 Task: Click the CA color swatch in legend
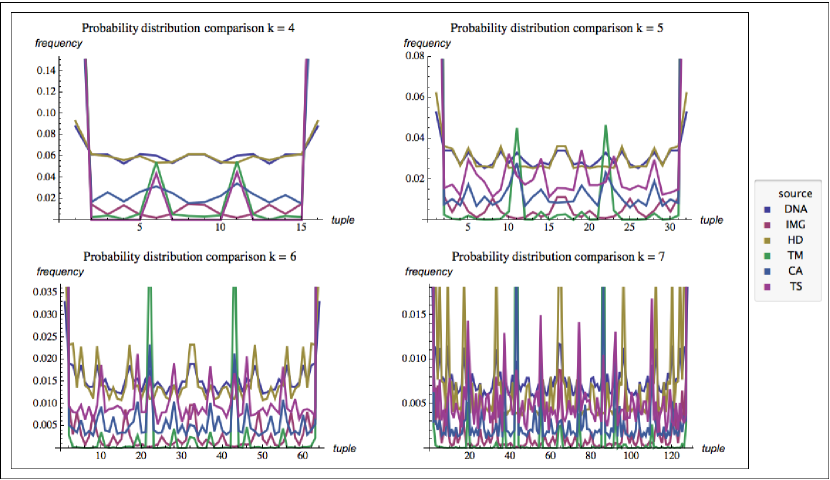tap(768, 271)
